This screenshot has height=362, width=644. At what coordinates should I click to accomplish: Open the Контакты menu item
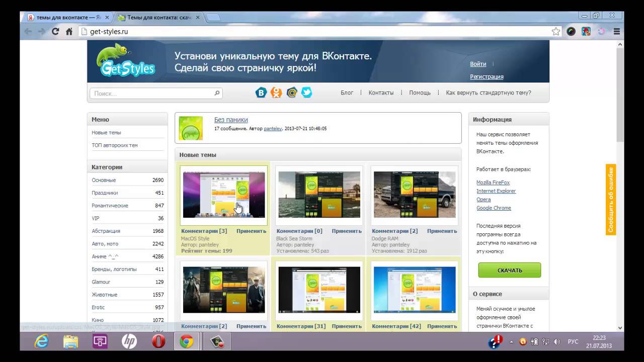point(381,93)
